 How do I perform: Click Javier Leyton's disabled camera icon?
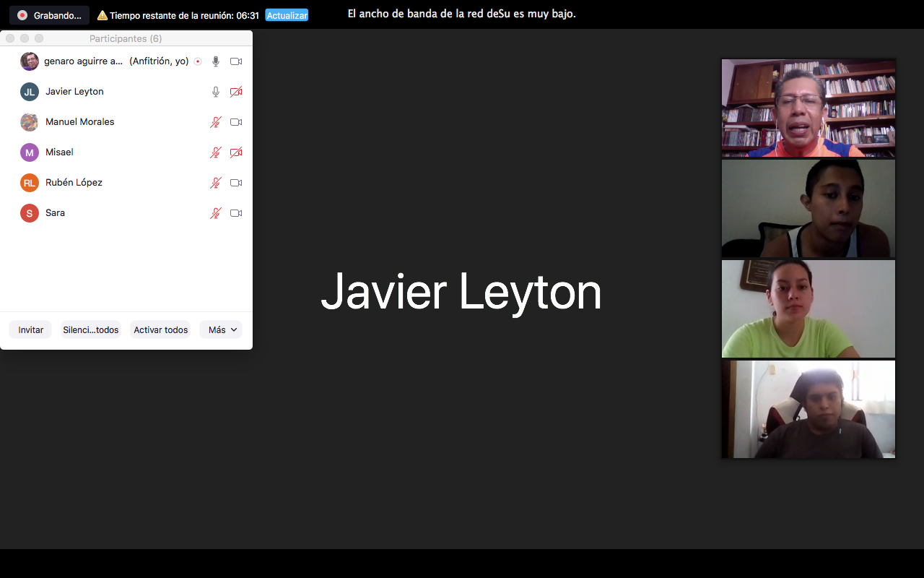pos(235,92)
